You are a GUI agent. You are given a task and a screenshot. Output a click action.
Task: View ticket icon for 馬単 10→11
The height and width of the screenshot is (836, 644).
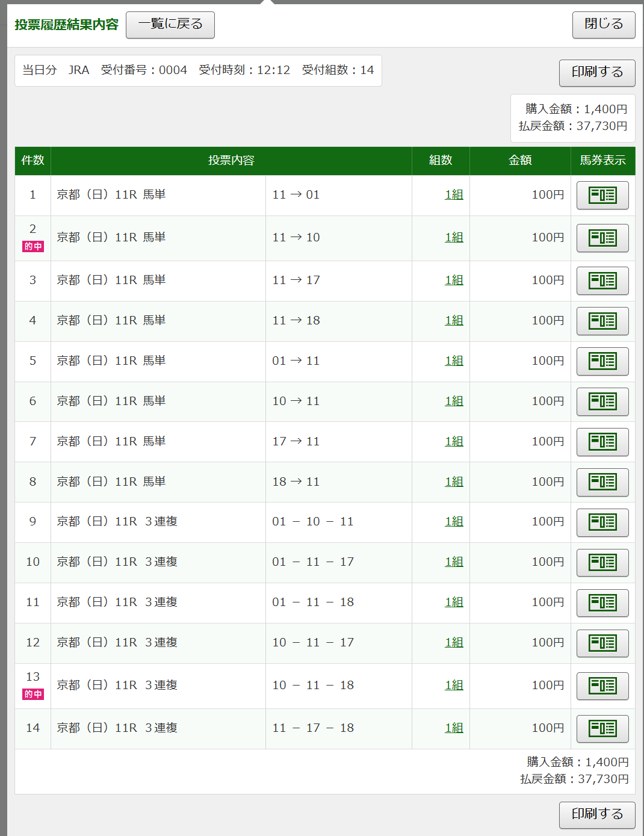coord(602,401)
